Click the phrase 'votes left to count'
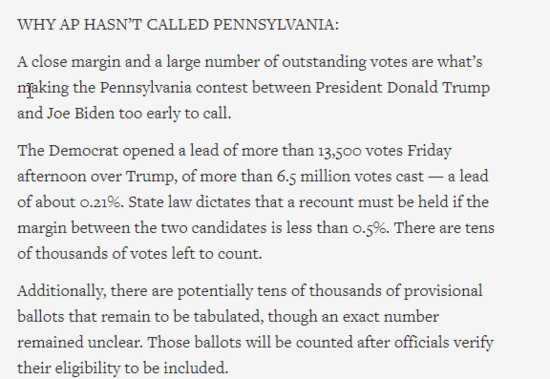 coord(195,254)
